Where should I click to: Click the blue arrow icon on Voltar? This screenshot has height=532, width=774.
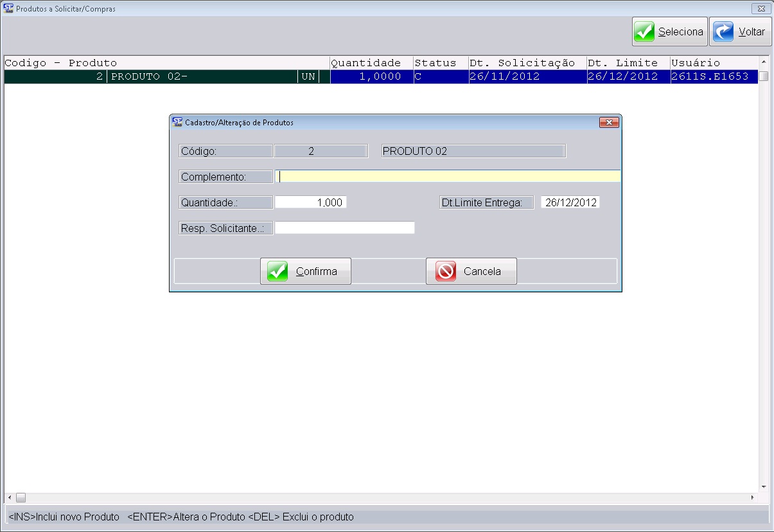(x=723, y=32)
